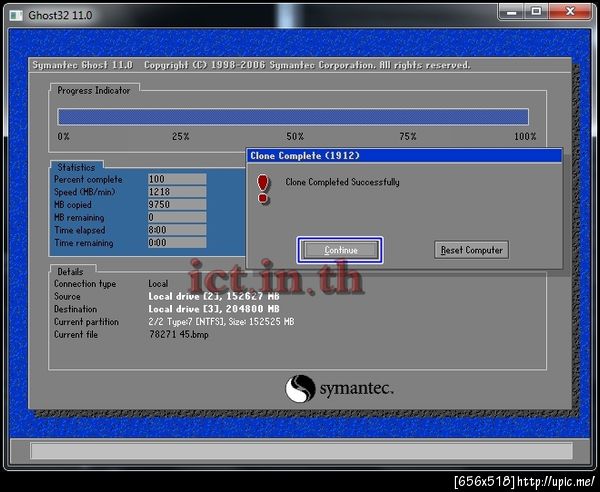
Task: Click the Time remaining value 0:00
Action: click(177, 243)
